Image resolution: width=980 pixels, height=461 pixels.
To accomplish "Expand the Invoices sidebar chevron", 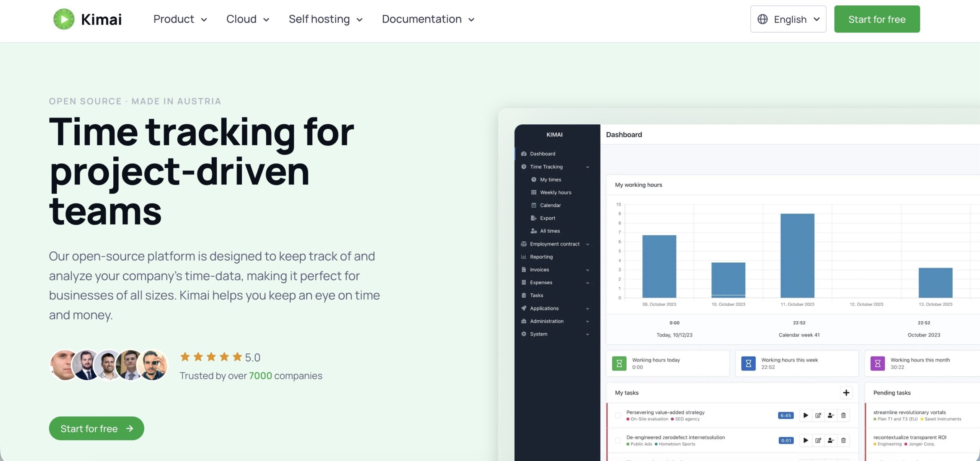I will 588,270.
